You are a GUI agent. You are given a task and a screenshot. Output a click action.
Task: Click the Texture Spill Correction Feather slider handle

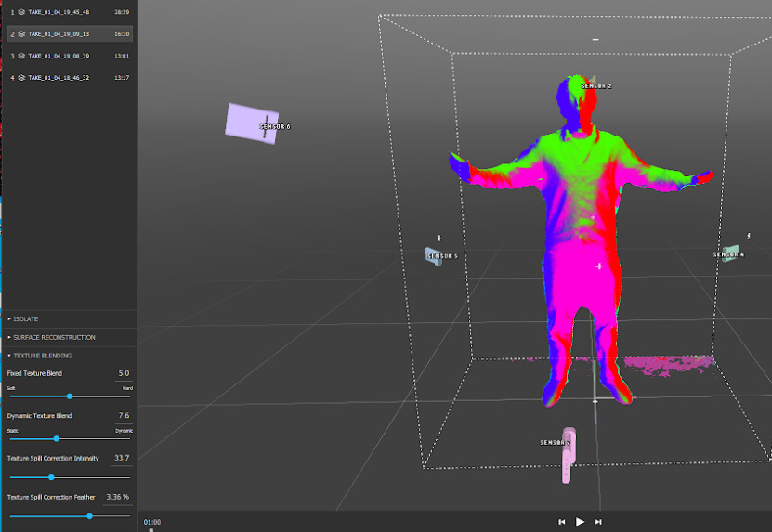(x=89, y=515)
